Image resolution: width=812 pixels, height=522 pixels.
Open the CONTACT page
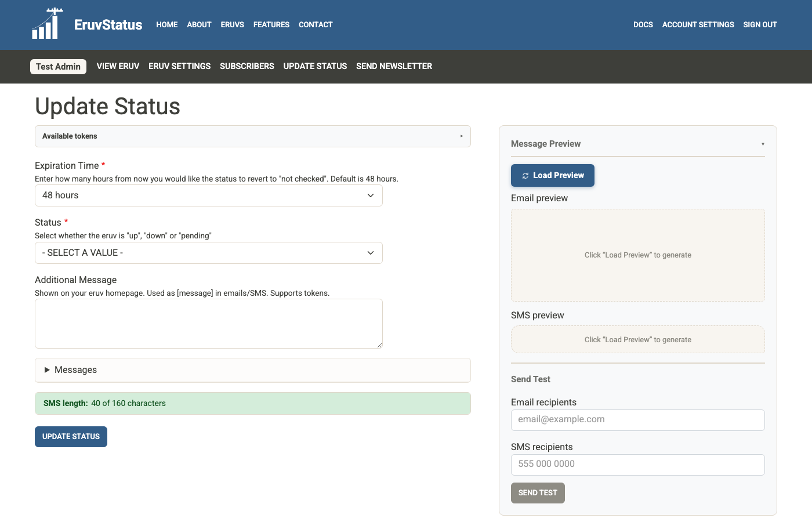pos(316,24)
